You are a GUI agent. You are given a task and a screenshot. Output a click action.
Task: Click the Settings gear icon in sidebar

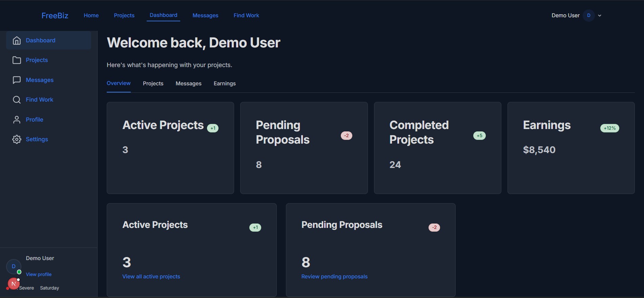(x=17, y=140)
